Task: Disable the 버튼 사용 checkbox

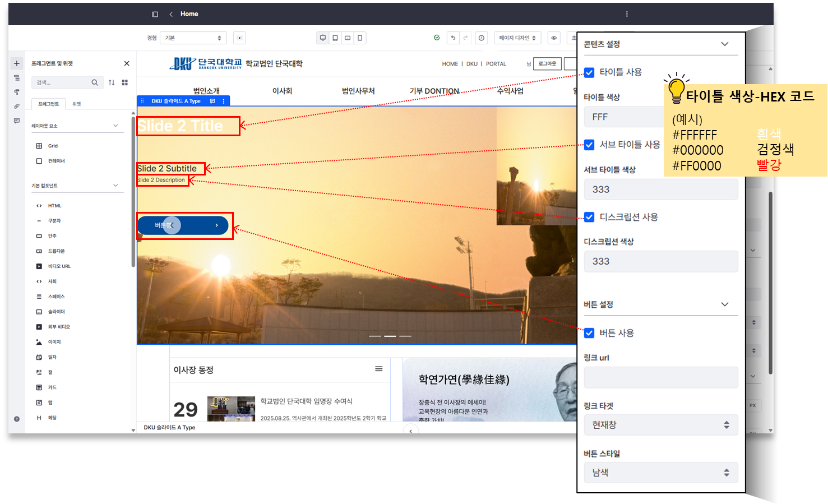Action: tap(589, 333)
